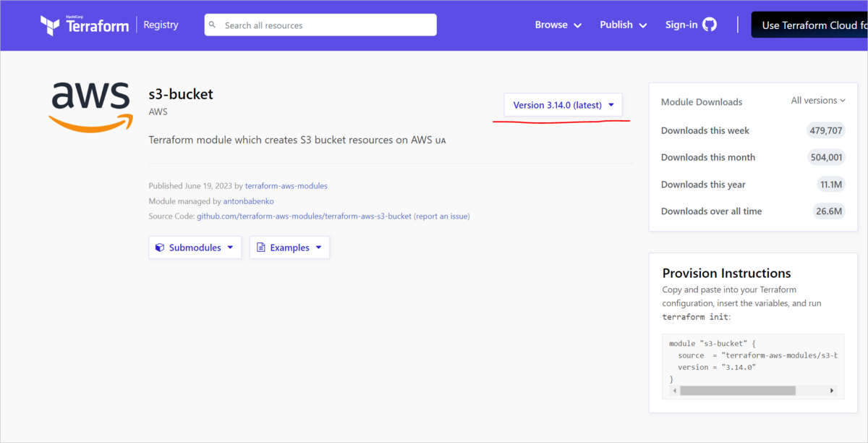Click the module description text
This screenshot has height=443, width=868.
pyautogui.click(x=297, y=140)
